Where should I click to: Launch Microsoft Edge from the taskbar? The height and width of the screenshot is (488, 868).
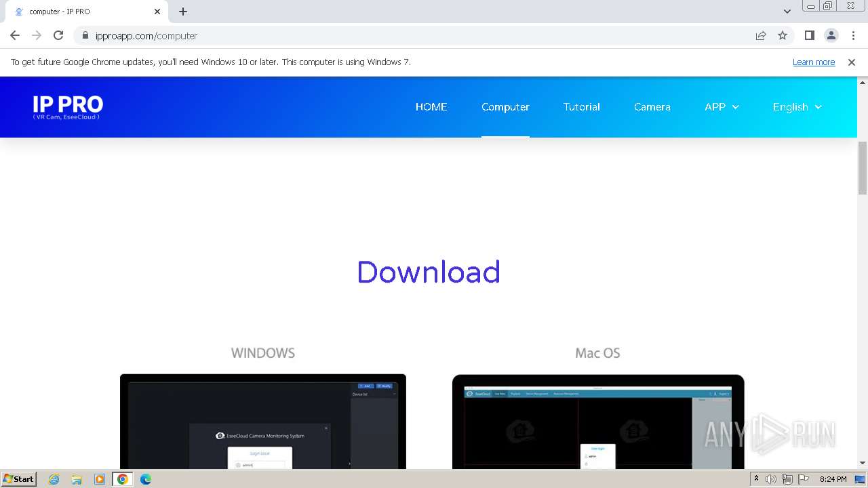coord(146,479)
